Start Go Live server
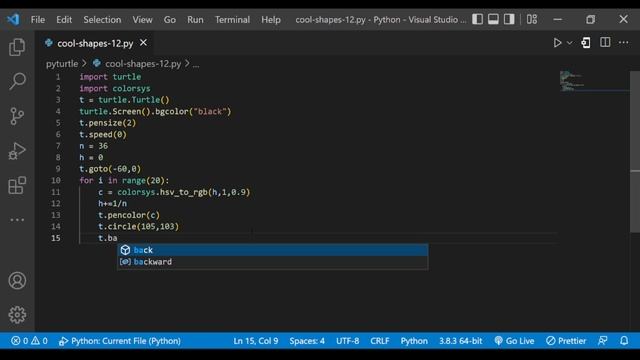Image resolution: width=640 pixels, height=360 pixels. pos(514,341)
